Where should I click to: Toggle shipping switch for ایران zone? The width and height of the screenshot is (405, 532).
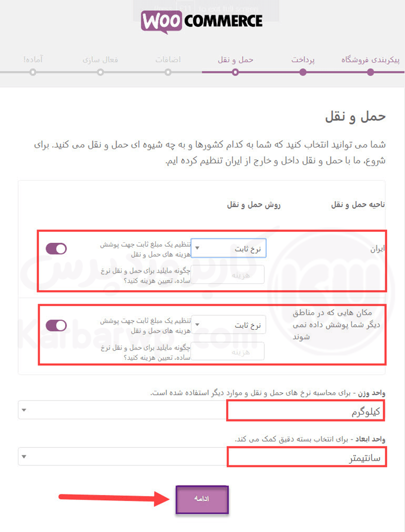coord(56,249)
